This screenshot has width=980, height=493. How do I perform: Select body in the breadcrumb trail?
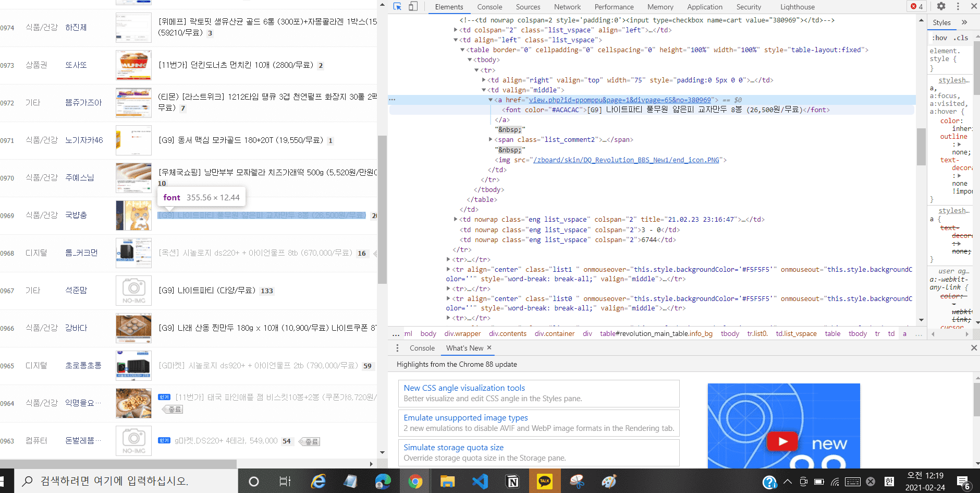428,334
